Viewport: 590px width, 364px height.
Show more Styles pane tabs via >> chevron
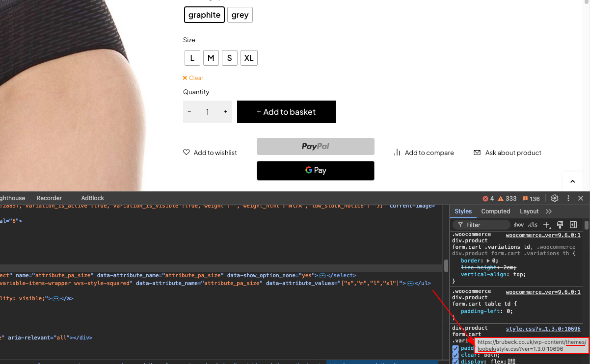549,211
